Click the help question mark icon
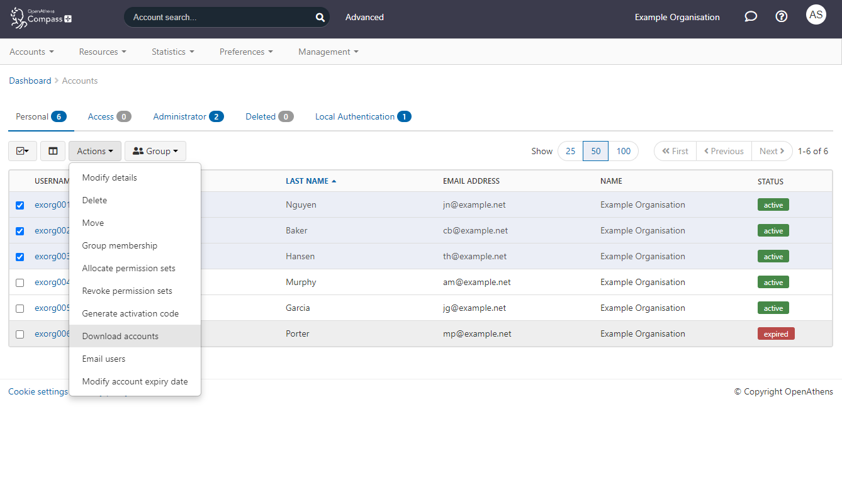This screenshot has height=504, width=842. pos(781,16)
